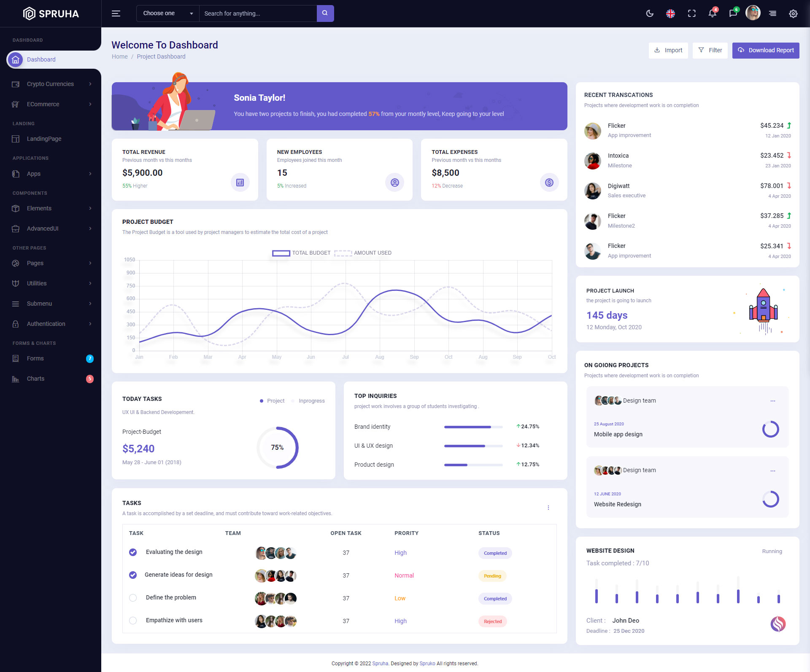This screenshot has width=810, height=672.
Task: Toggle the Total Budget legend swatch
Action: pos(281,253)
